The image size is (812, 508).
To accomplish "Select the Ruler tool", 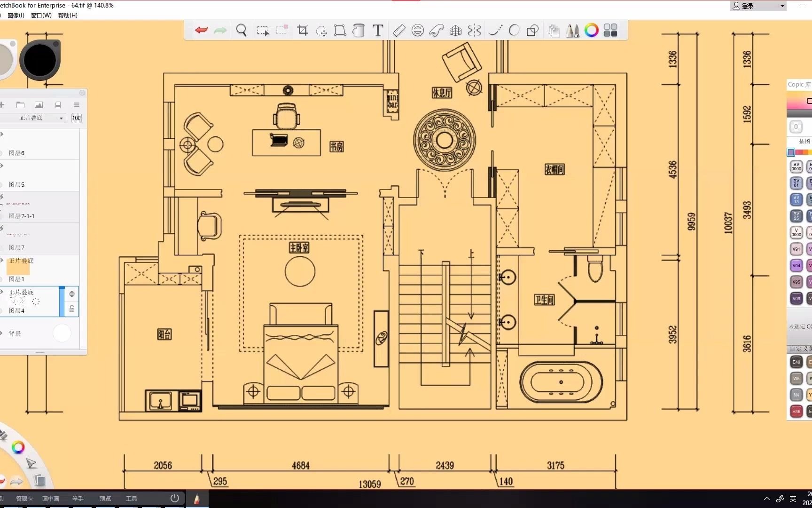I will [x=398, y=31].
